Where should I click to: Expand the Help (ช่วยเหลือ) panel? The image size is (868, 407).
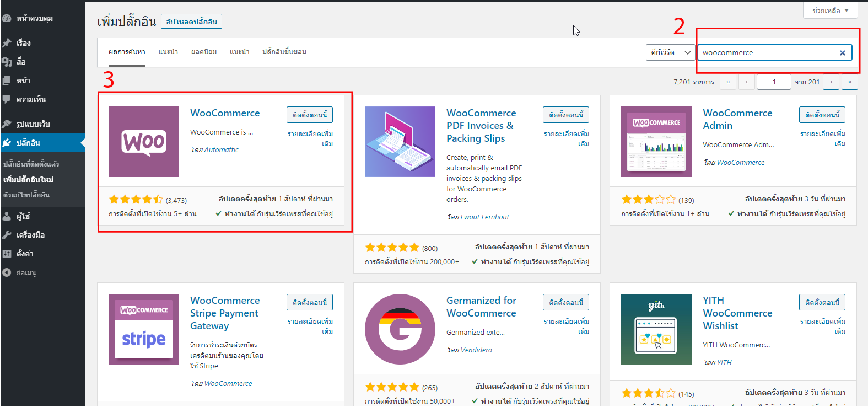(831, 10)
